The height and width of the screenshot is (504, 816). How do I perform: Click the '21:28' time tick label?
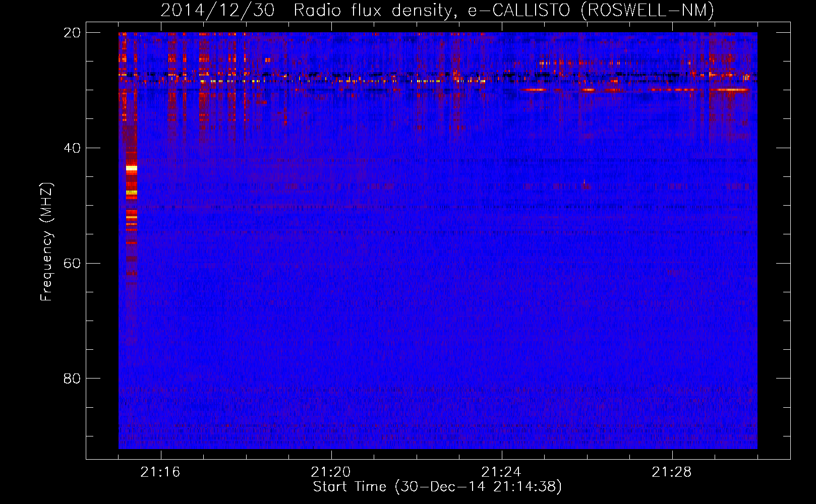pyautogui.click(x=672, y=472)
